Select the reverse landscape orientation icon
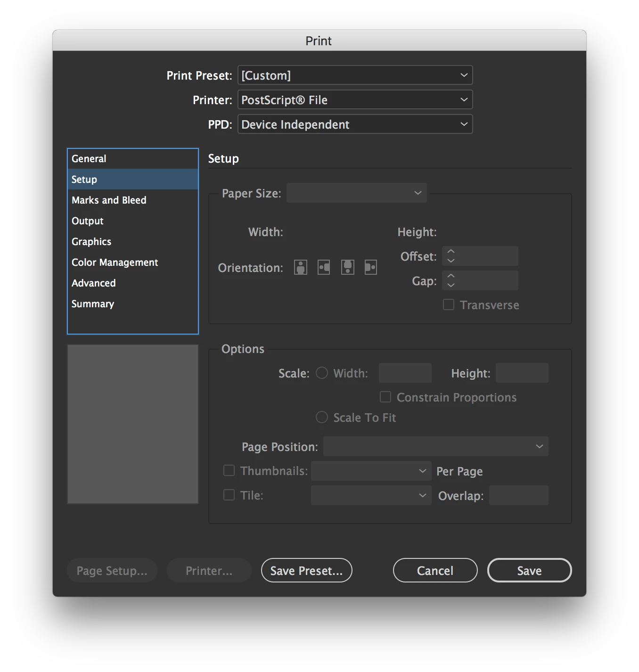The width and height of the screenshot is (639, 672). click(x=371, y=267)
